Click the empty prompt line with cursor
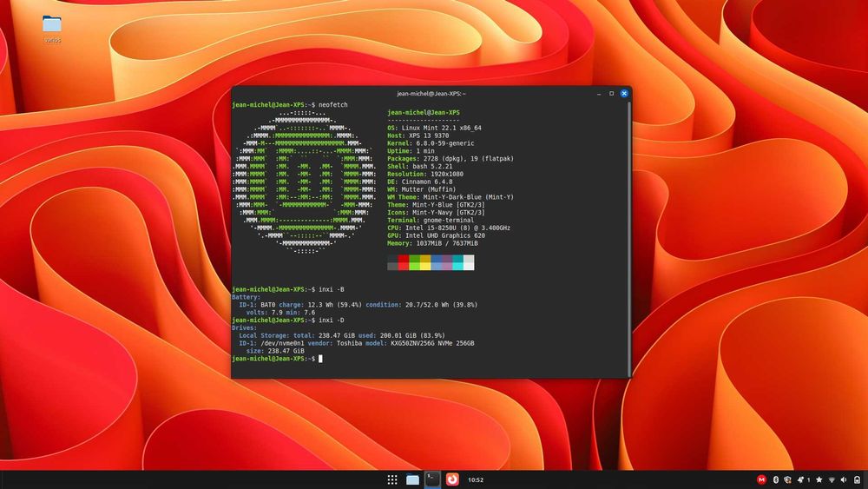The image size is (868, 489). click(x=278, y=359)
